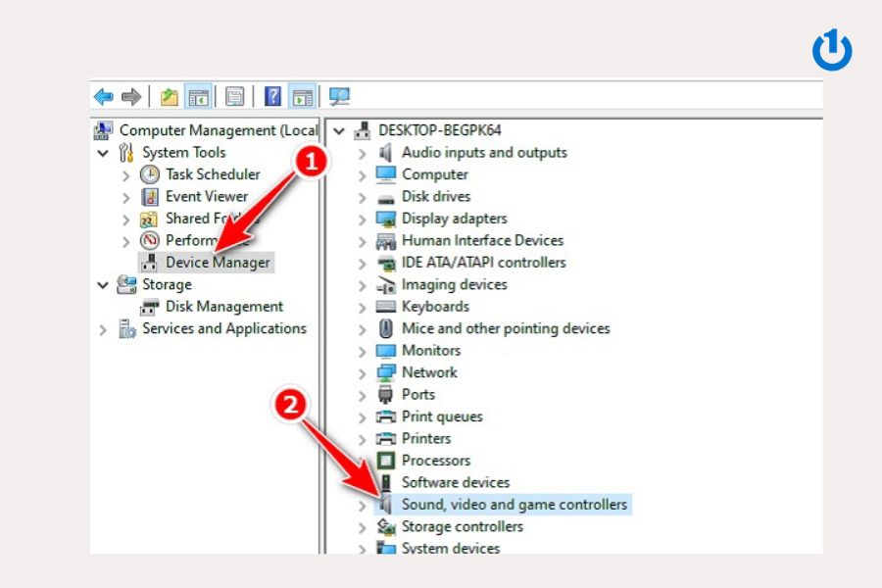Expand Sound, video and game controllers
This screenshot has width=882, height=588.
coord(363,506)
